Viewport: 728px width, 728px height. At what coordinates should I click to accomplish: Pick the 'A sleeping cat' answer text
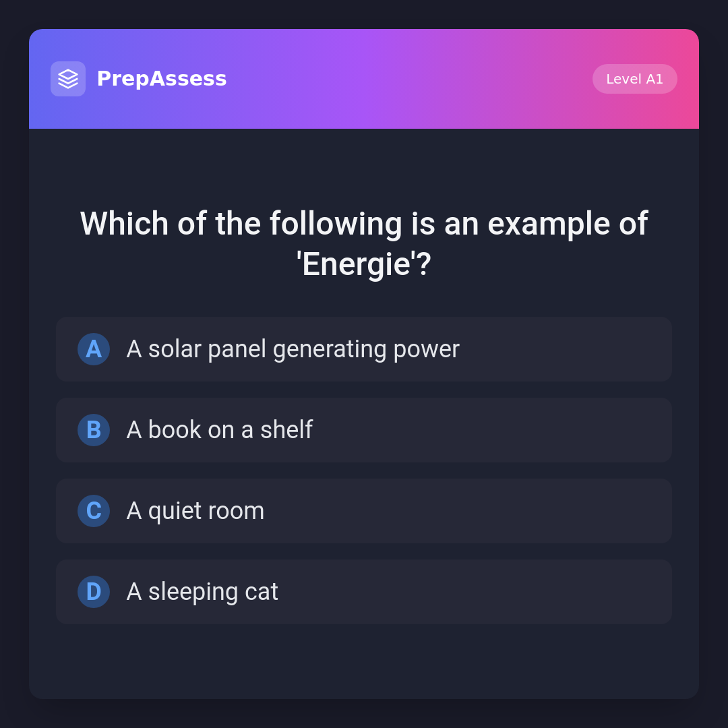202,592
